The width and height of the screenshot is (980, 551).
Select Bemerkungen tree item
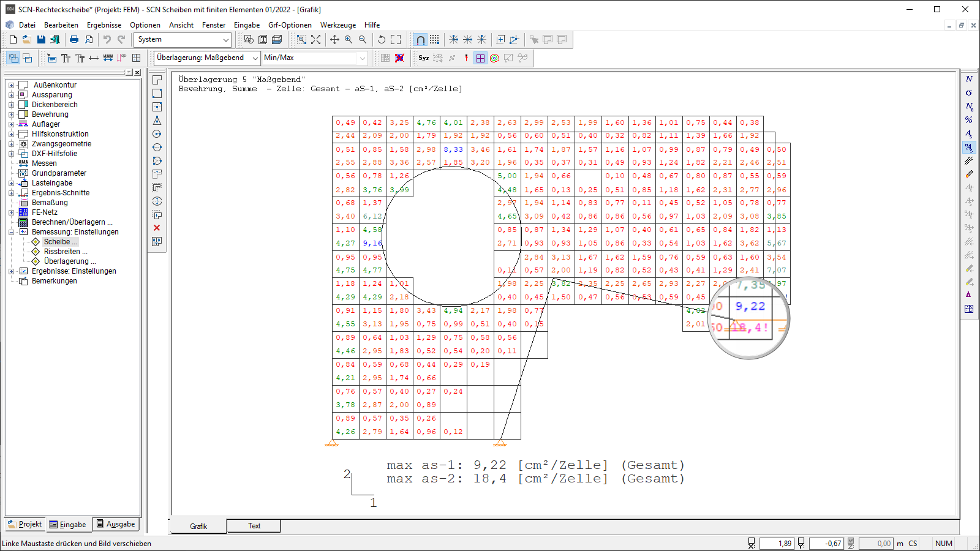pyautogui.click(x=55, y=281)
